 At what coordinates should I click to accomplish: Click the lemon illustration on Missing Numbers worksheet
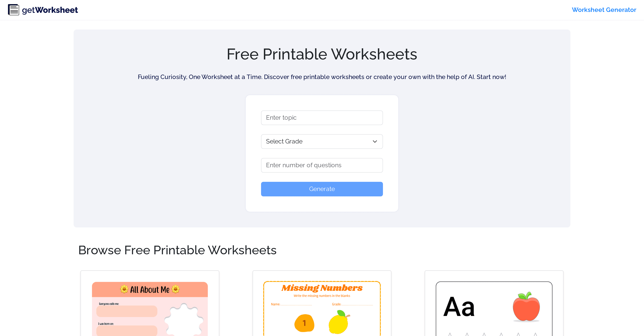[x=338, y=324]
